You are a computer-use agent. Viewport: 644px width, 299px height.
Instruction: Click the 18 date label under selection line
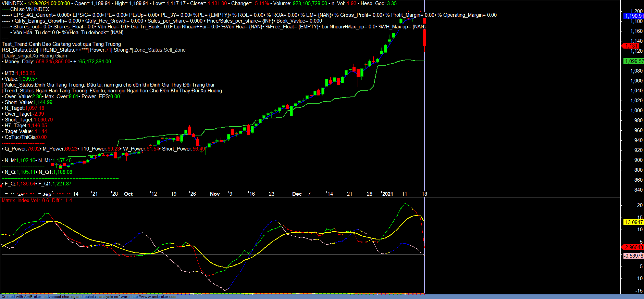tap(424, 194)
